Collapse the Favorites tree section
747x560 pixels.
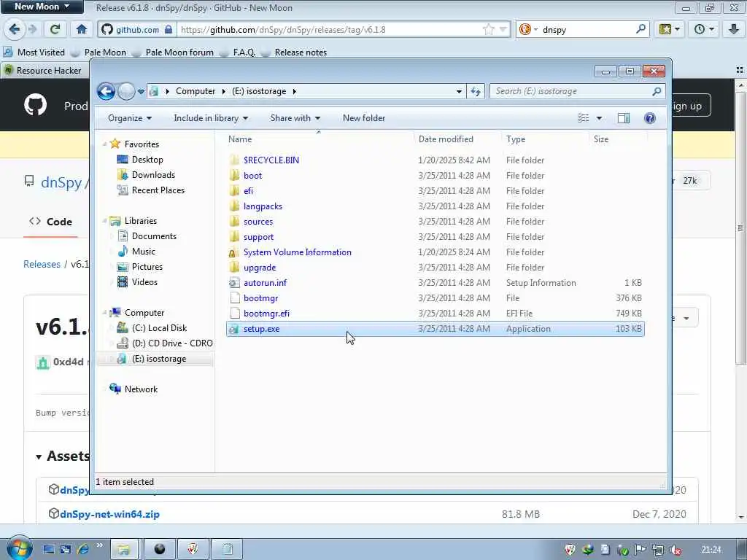[105, 144]
